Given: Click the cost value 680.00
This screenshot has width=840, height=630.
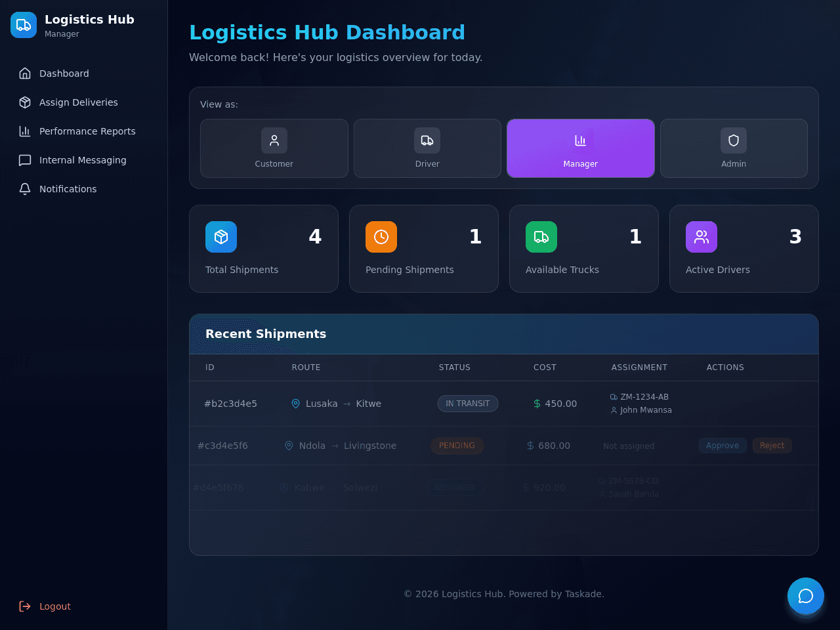Looking at the screenshot, I should coord(555,446).
